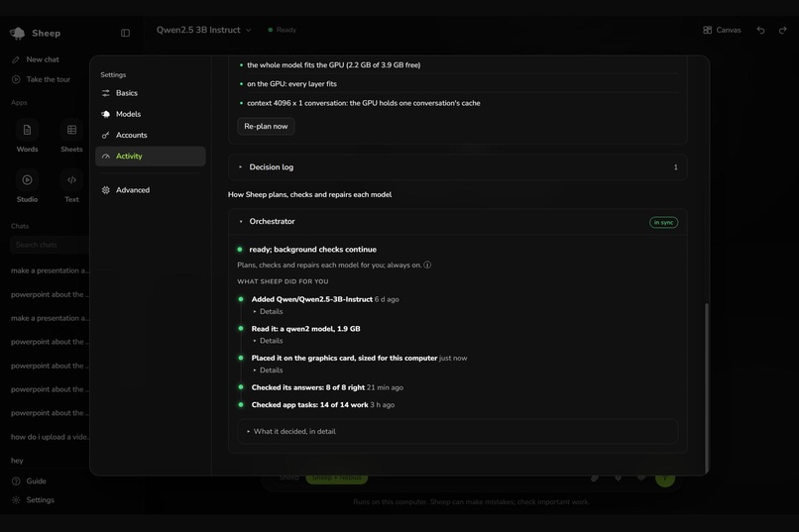Select the Activity settings section
This screenshot has width=799, height=532.
pos(151,157)
